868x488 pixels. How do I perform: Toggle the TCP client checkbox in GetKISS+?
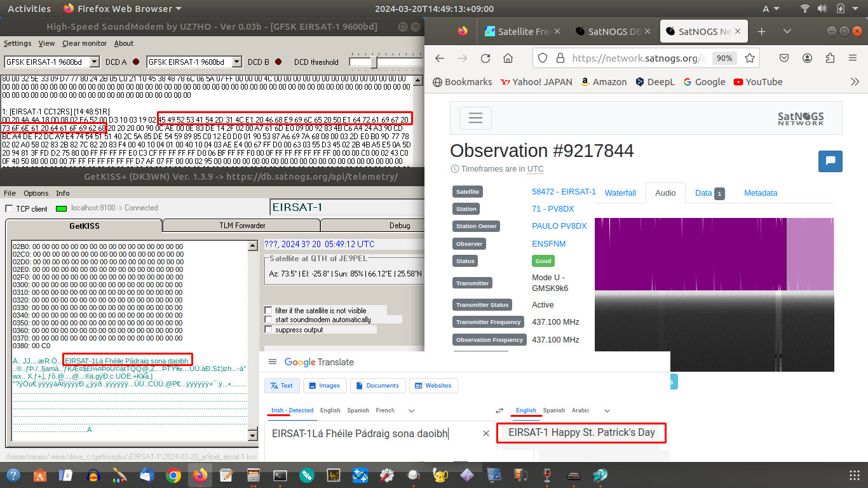(x=9, y=208)
